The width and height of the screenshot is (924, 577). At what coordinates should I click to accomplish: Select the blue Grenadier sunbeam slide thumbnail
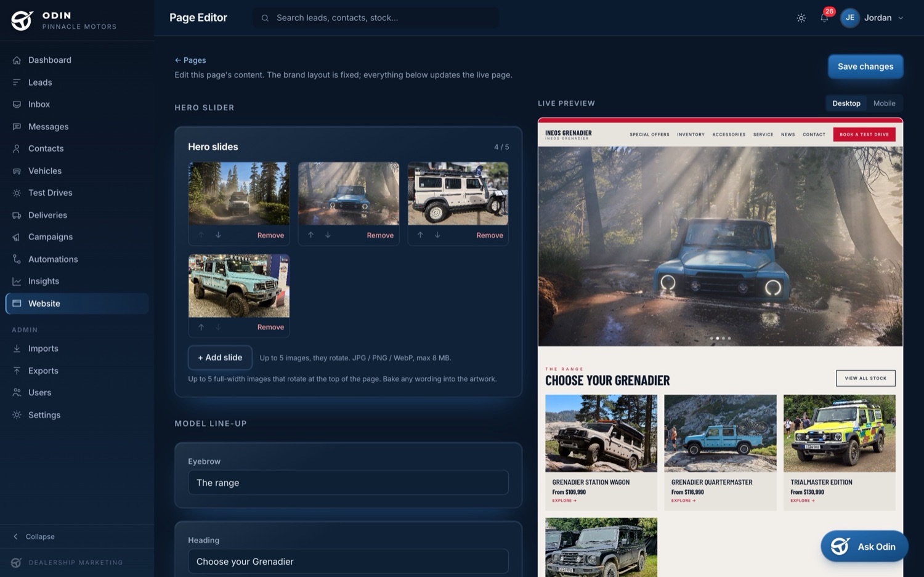349,193
